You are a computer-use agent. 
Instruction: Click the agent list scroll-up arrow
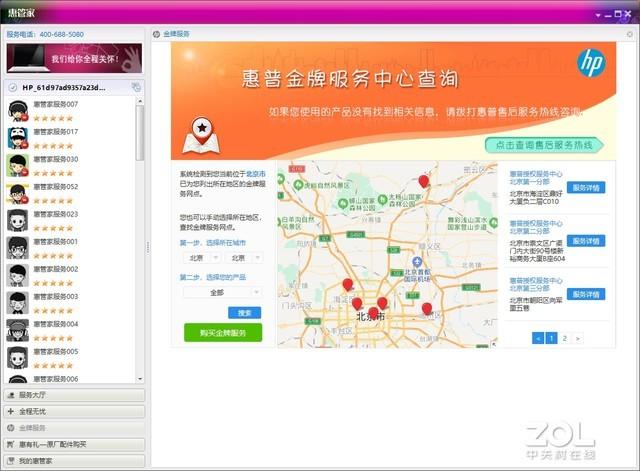140,101
